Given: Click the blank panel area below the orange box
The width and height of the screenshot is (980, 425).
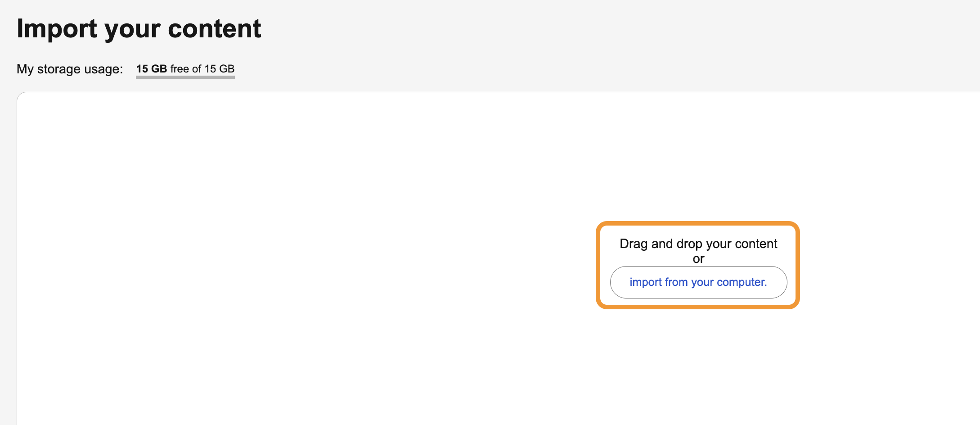Looking at the screenshot, I should coord(698,367).
